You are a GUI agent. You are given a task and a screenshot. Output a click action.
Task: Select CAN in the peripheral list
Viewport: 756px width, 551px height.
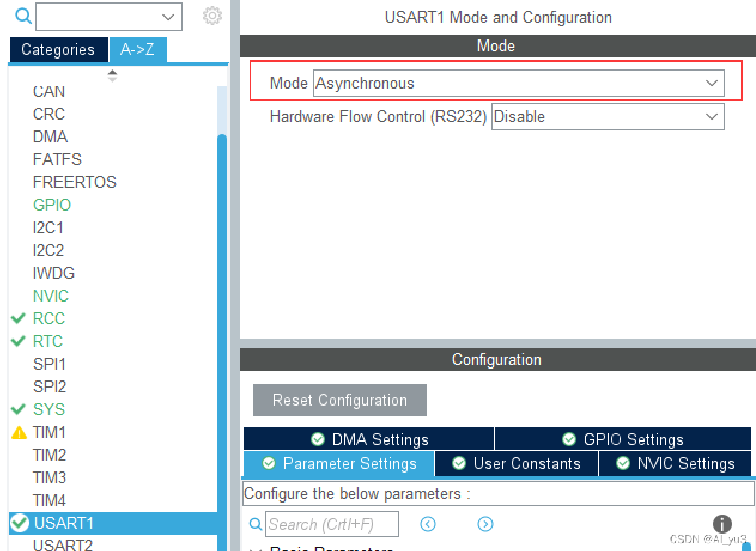click(x=49, y=92)
